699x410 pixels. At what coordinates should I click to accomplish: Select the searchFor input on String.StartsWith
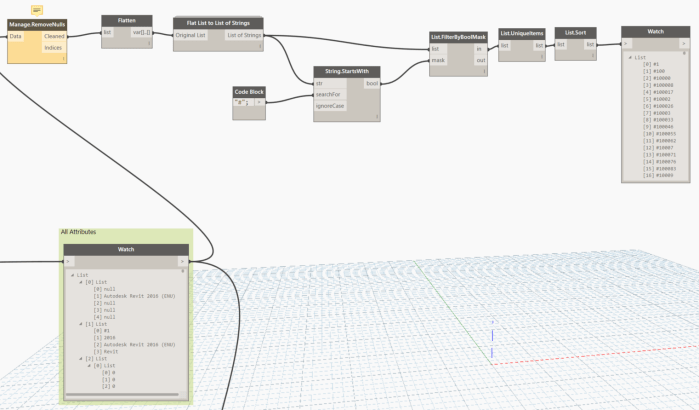(327, 95)
